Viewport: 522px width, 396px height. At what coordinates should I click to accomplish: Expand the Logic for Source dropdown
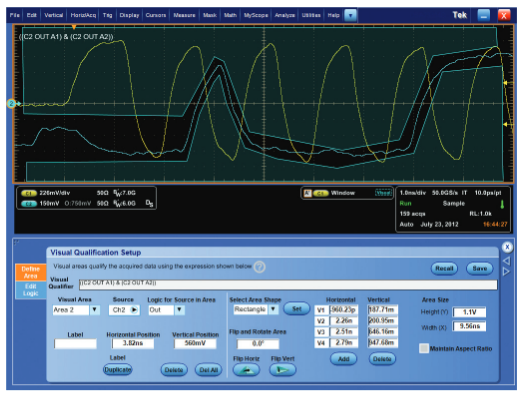pyautogui.click(x=179, y=310)
